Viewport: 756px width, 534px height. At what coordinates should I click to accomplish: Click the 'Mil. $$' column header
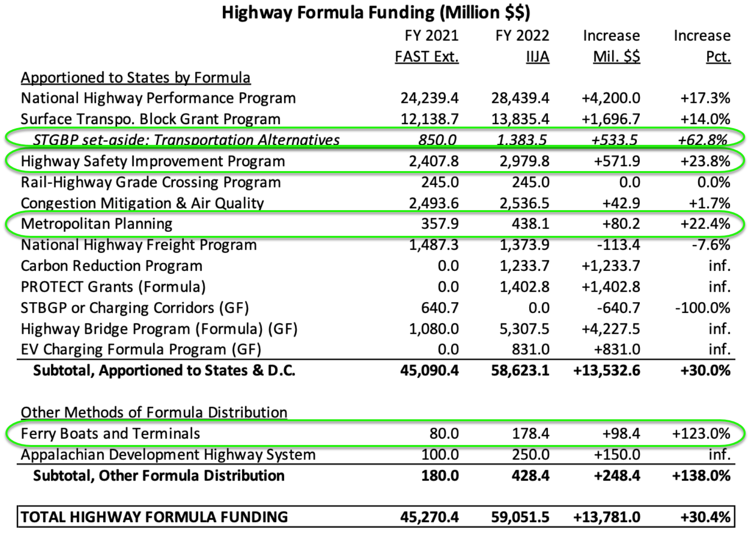(x=616, y=57)
